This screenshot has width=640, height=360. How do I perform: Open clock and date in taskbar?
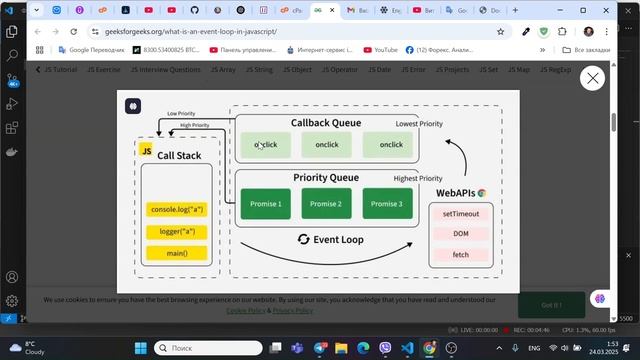[x=603, y=348]
